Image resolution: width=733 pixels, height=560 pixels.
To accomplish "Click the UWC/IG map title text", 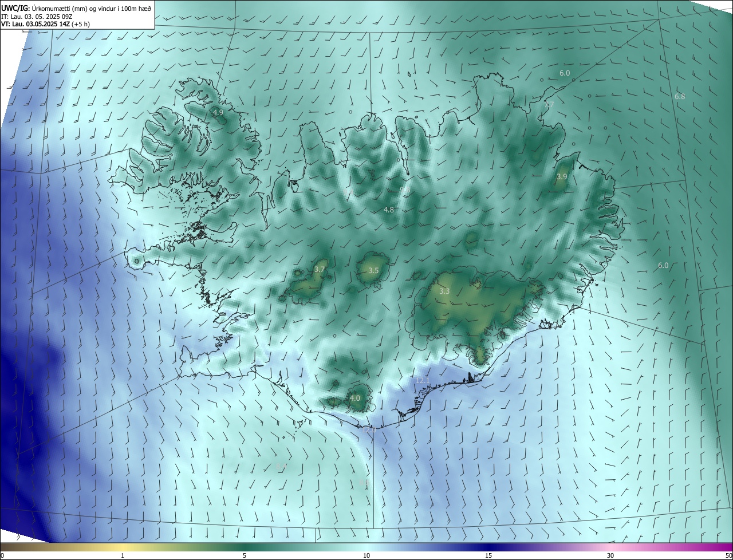I will tap(76, 9).
